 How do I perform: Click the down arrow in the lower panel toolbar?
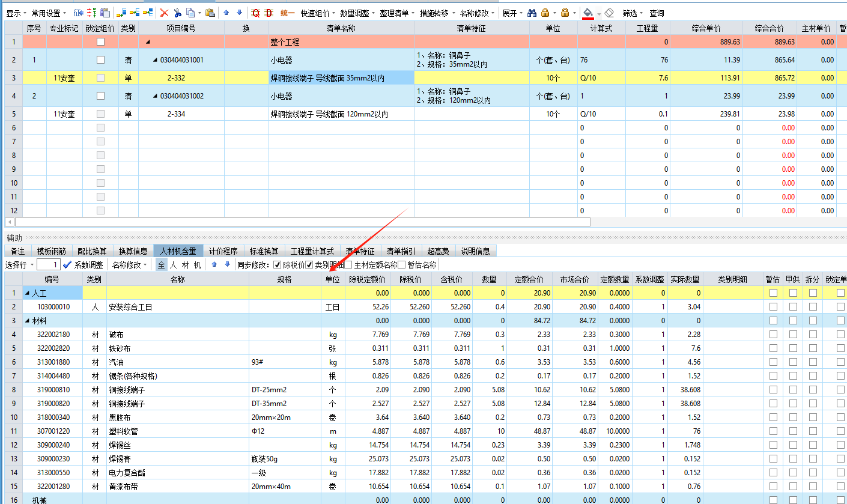(227, 264)
